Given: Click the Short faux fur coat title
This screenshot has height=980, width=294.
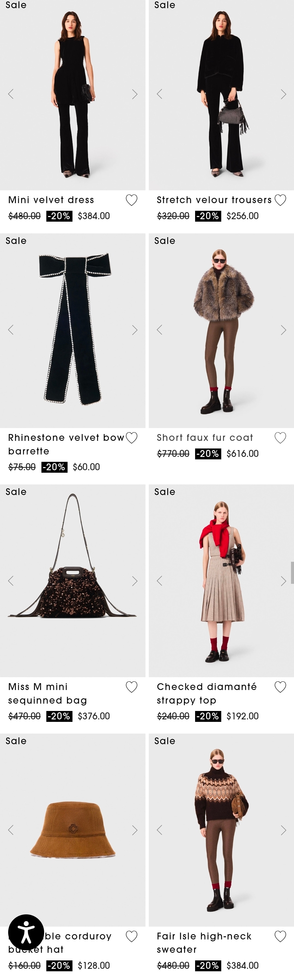Looking at the screenshot, I should pos(205,438).
